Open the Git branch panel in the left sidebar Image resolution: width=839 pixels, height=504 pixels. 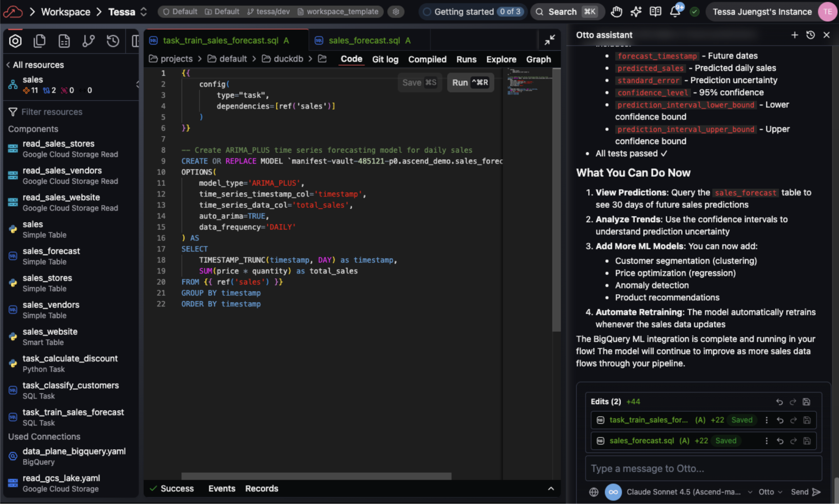click(x=88, y=41)
